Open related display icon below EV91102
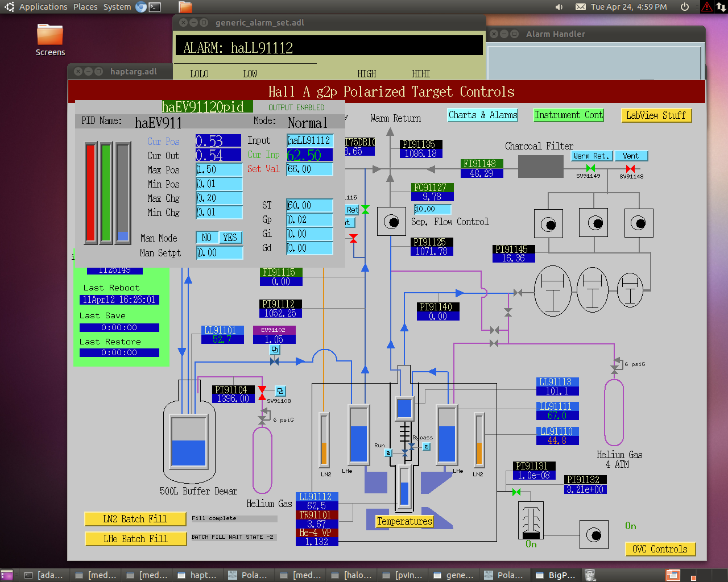728x582 pixels. (275, 350)
